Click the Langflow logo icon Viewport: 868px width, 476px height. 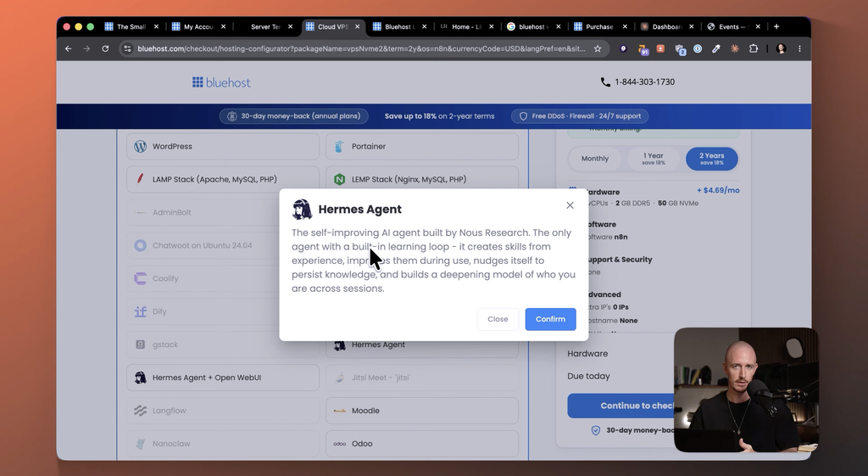pyautogui.click(x=141, y=411)
